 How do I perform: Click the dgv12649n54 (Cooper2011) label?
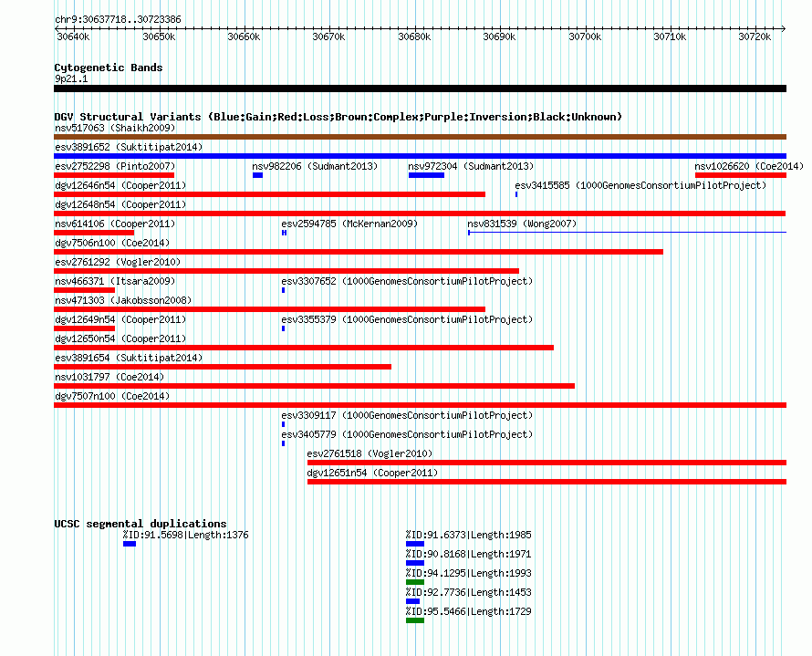[120, 319]
